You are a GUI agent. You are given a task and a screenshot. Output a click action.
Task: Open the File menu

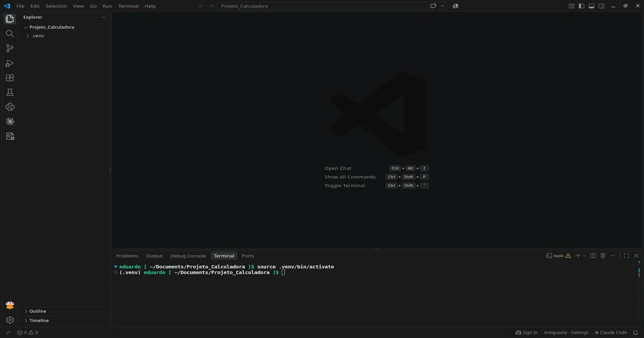(x=20, y=6)
